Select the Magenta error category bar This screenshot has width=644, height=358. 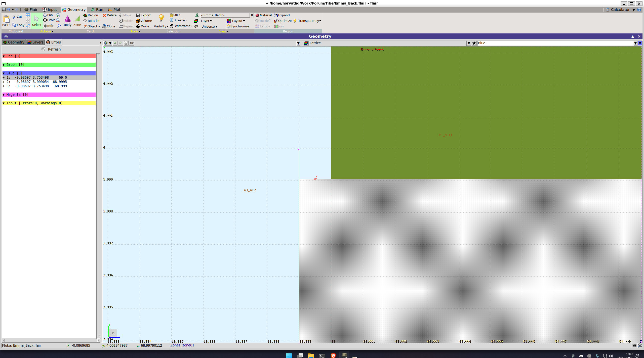49,95
